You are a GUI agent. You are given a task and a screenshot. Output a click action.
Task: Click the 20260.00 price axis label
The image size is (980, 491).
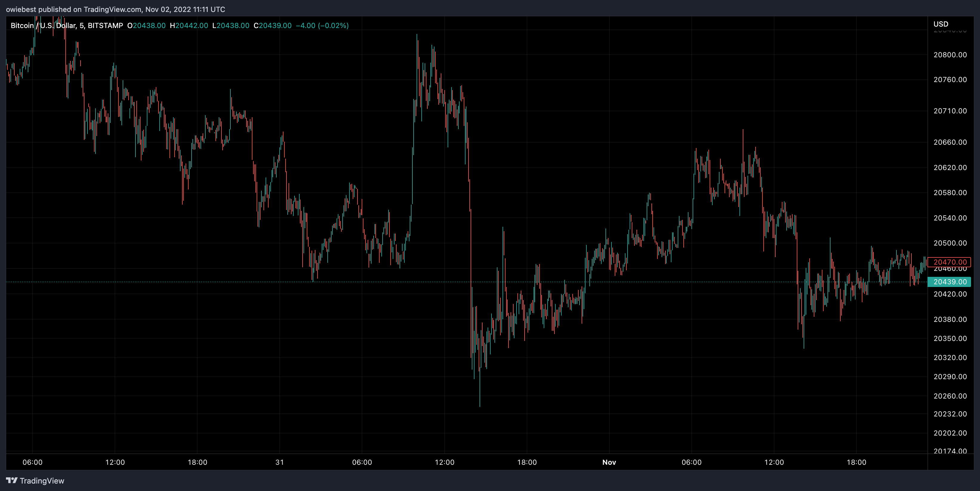click(x=950, y=396)
